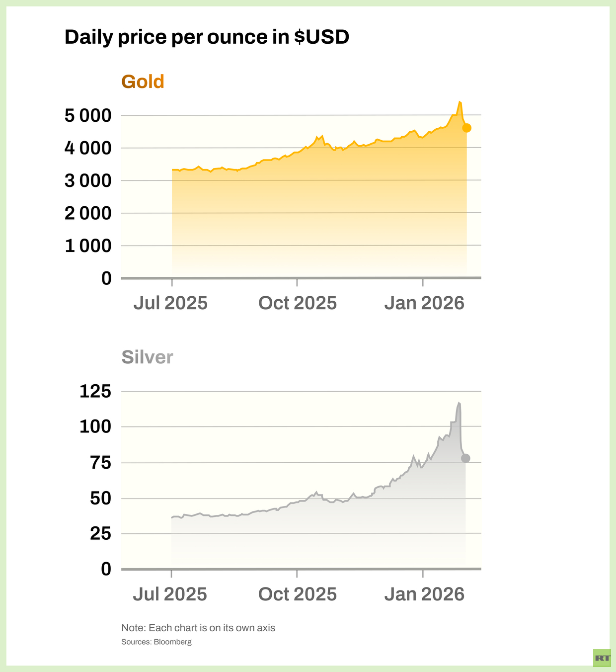Click the gold latest-price endpoint dot
The height and width of the screenshot is (672, 616).
point(466,128)
